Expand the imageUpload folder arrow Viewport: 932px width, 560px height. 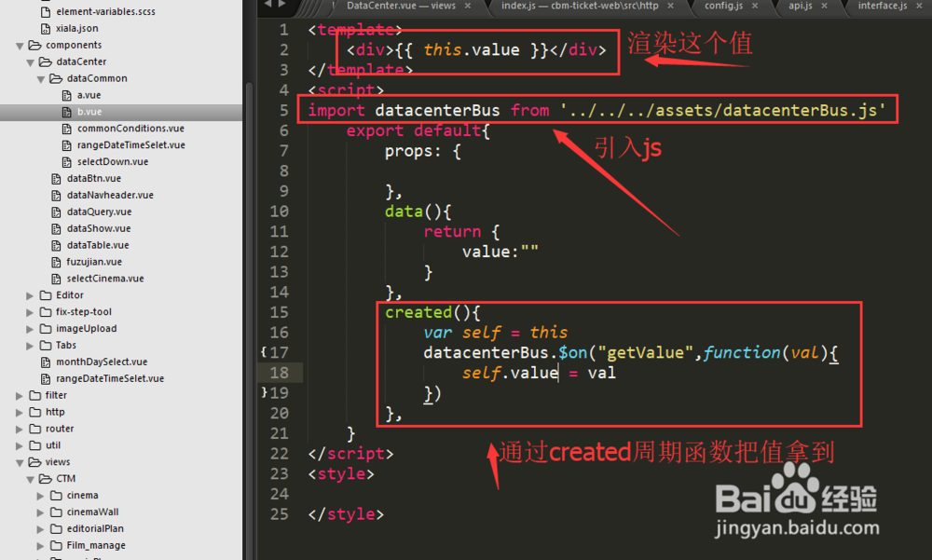click(30, 329)
